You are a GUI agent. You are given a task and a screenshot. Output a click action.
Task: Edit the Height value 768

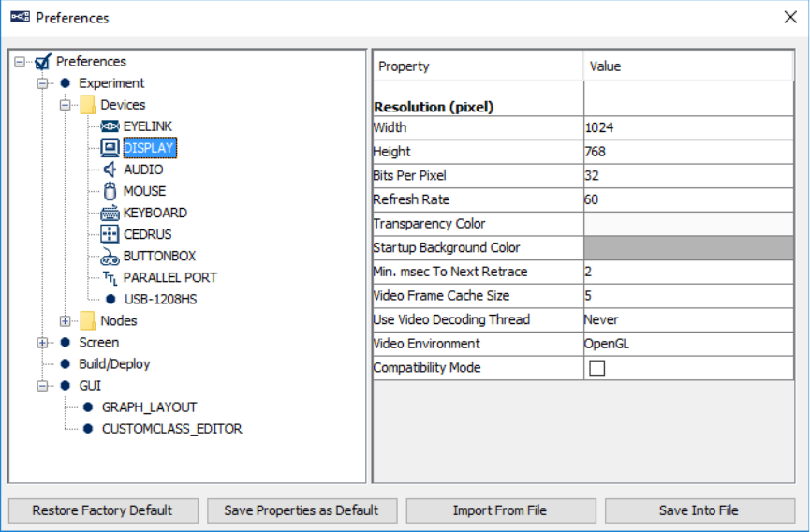point(688,152)
